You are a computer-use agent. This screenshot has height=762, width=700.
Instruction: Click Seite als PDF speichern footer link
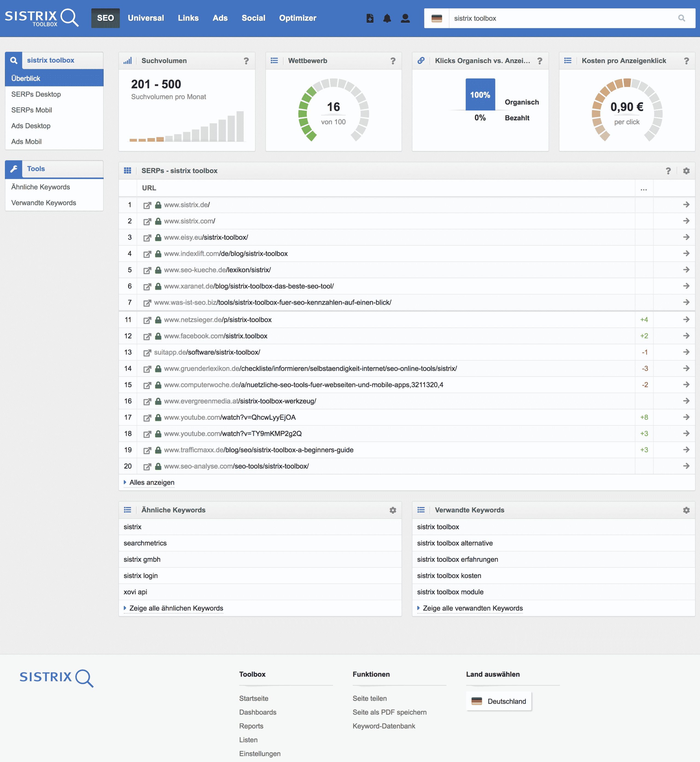point(389,713)
